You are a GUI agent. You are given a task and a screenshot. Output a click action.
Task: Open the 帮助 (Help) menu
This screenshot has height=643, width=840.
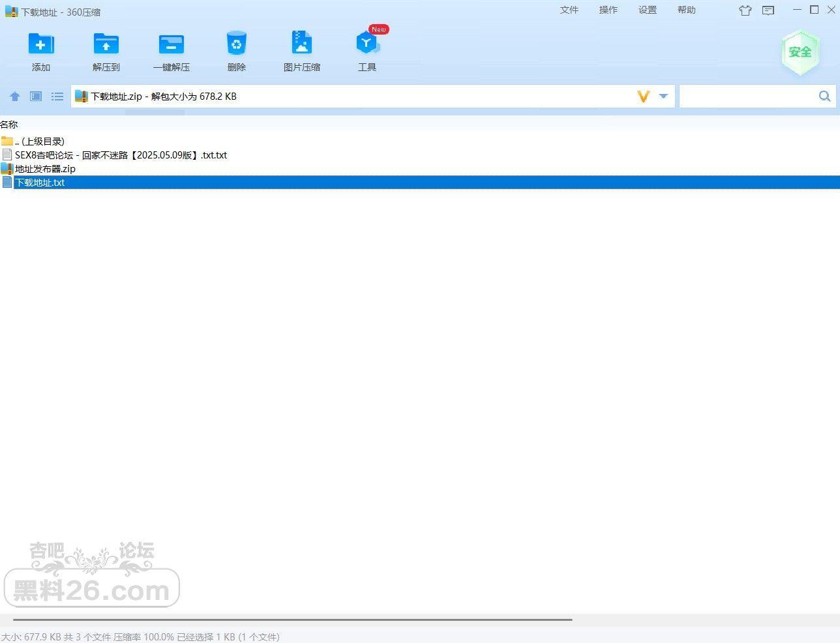tap(687, 10)
